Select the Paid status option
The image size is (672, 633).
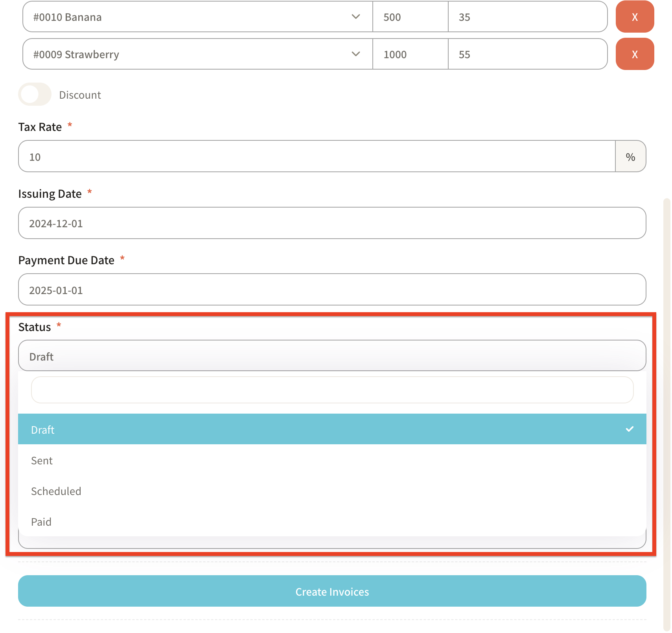(332, 521)
